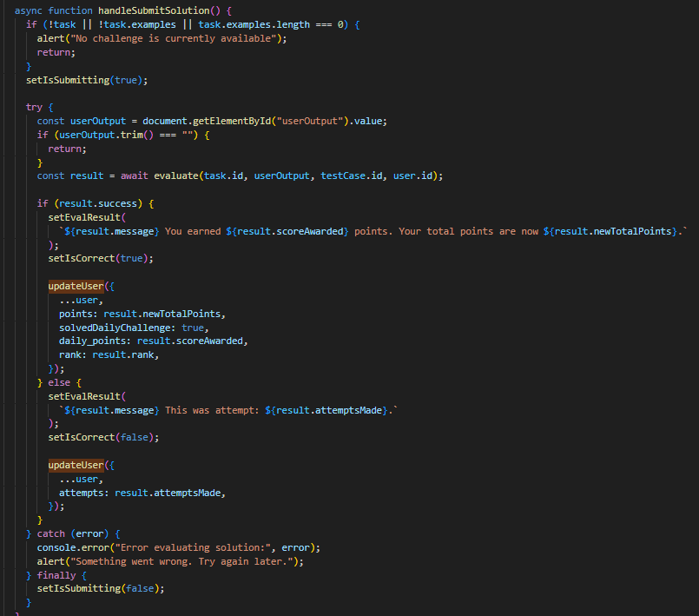
Task: Click the rank: result.rank line
Action: [109, 354]
